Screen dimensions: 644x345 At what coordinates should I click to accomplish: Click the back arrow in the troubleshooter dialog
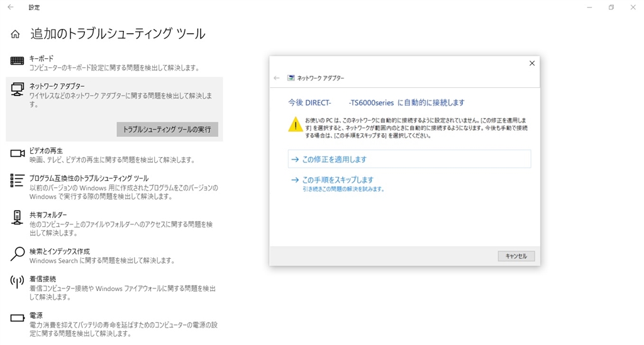click(277, 78)
